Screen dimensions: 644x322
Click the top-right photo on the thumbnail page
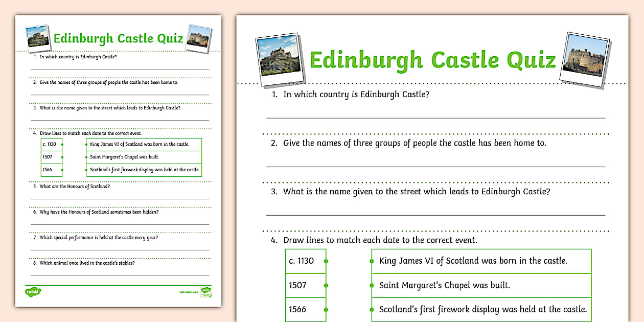coord(199,37)
